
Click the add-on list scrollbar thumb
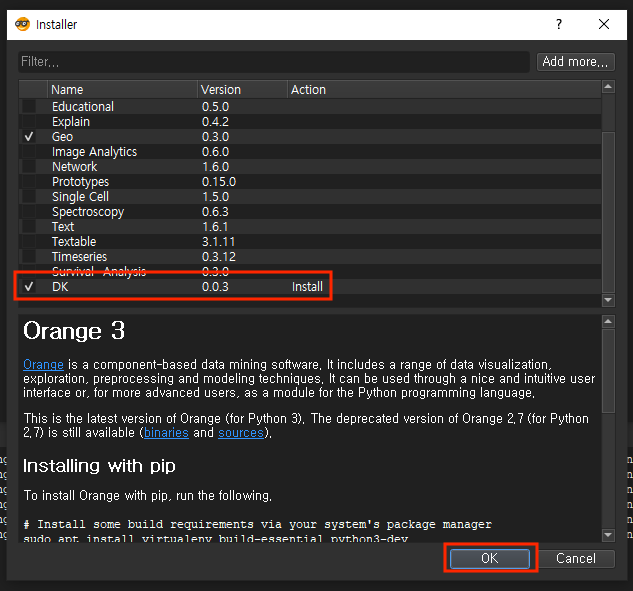[608, 212]
